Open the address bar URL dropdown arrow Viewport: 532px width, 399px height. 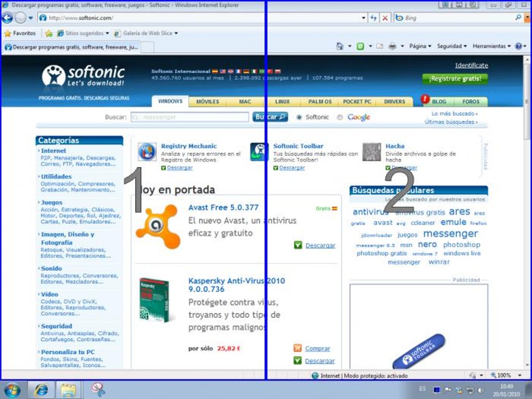pyautogui.click(x=364, y=18)
